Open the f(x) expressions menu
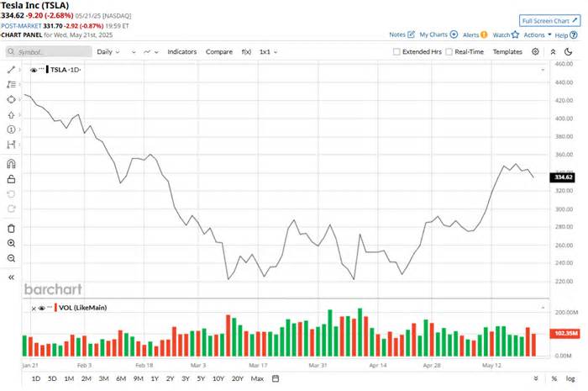 246,52
